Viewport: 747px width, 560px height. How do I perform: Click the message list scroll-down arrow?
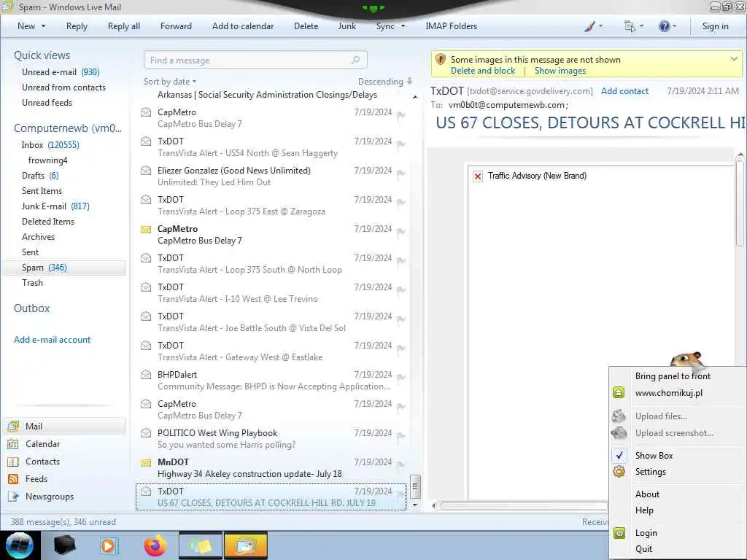[415, 505]
